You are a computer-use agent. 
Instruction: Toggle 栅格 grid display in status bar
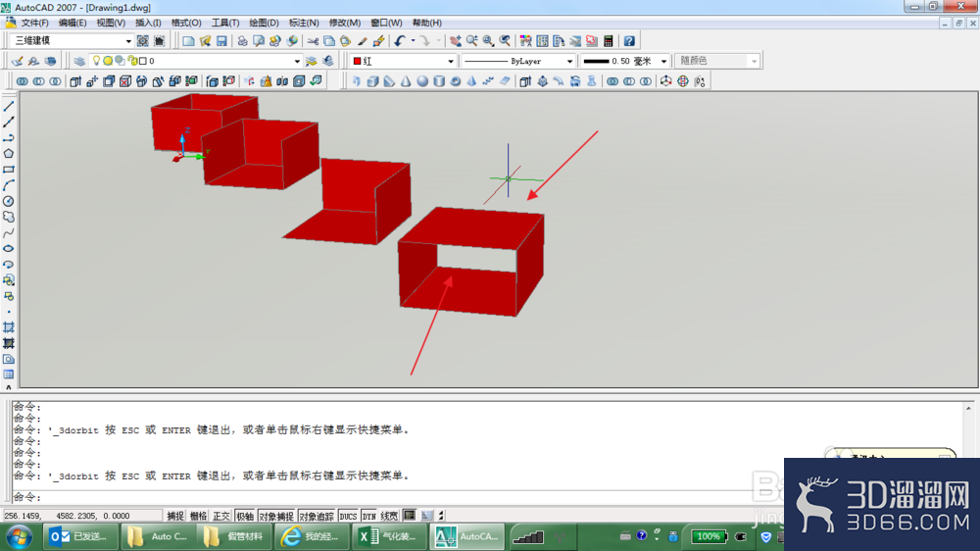(198, 516)
